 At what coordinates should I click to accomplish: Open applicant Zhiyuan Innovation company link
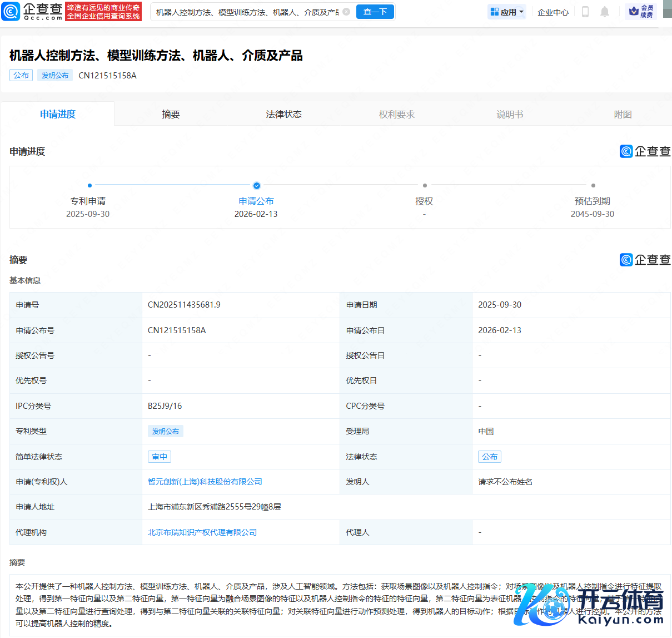(205, 482)
